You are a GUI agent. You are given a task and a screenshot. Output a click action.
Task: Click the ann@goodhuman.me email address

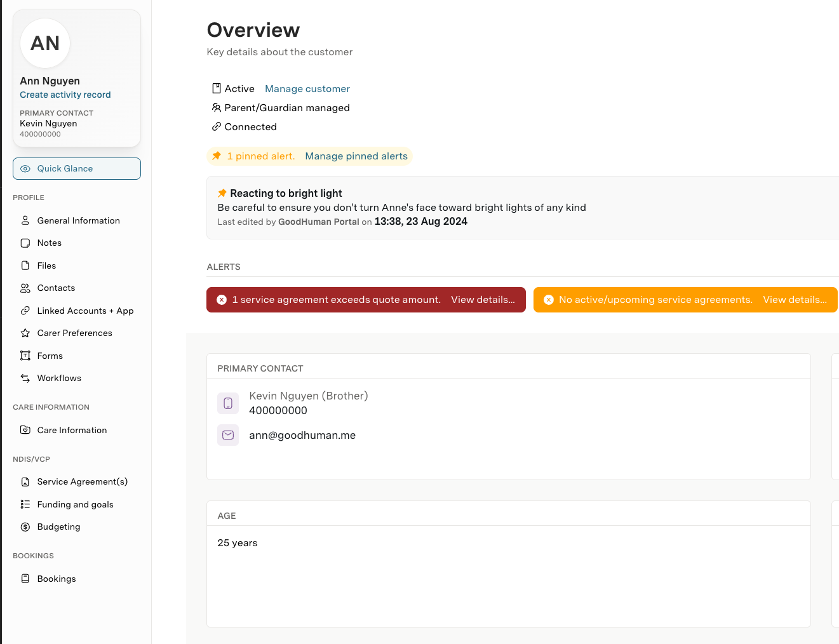[302, 435]
